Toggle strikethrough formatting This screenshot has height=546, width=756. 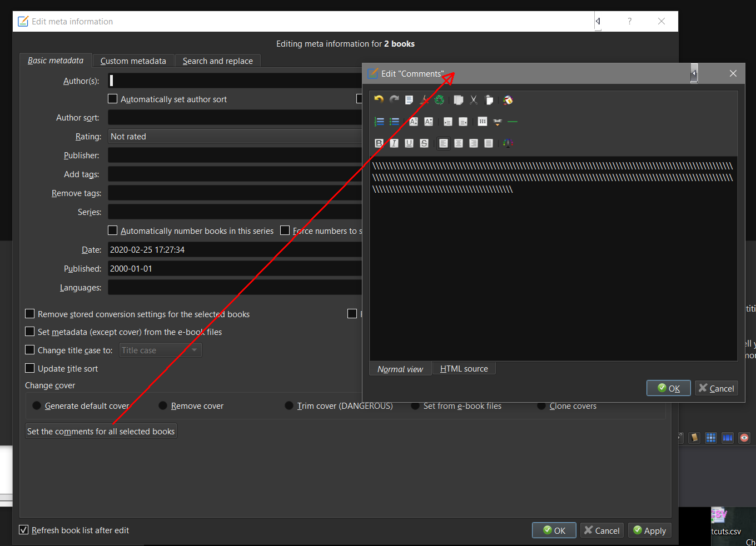pos(424,143)
